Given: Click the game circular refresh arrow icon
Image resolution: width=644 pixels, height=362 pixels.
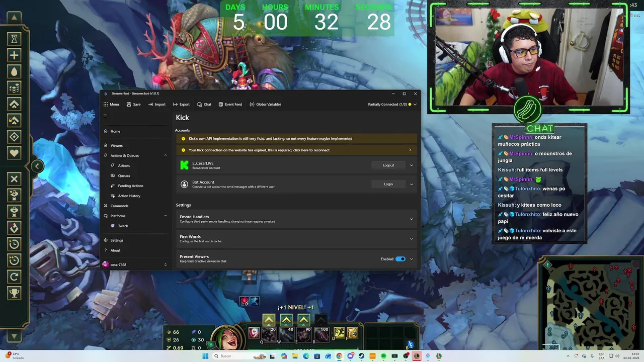Looking at the screenshot, I should [x=14, y=276].
